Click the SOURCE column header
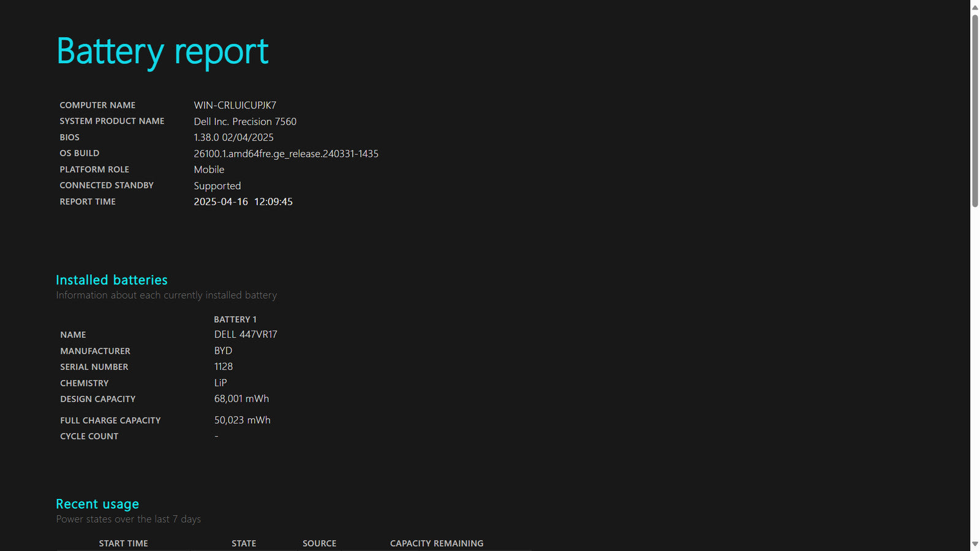Image resolution: width=980 pixels, height=551 pixels. click(x=319, y=544)
